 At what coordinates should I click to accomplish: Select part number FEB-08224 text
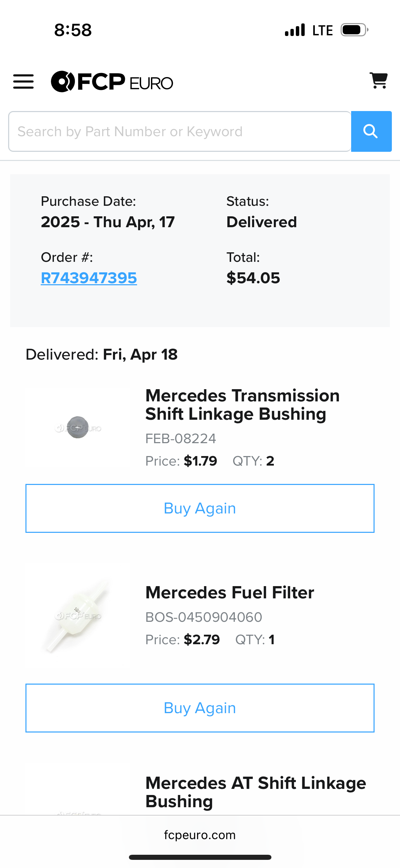(x=180, y=439)
